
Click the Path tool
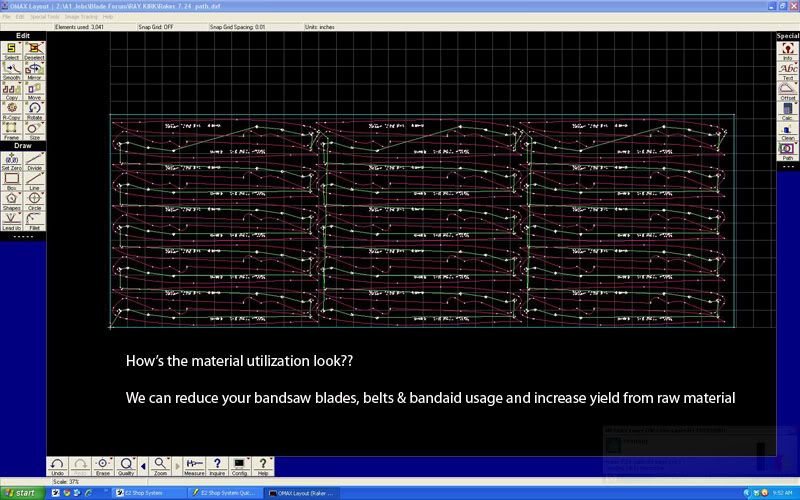788,151
